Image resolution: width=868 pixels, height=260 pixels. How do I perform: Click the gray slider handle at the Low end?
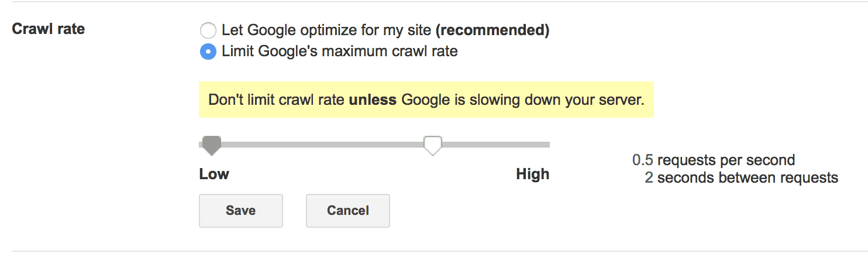click(x=211, y=145)
